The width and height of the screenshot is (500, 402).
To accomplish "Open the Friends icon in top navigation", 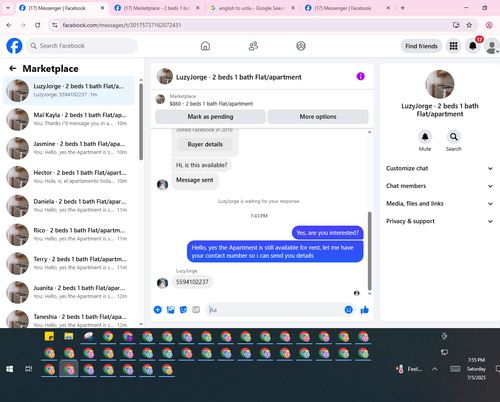I will pyautogui.click(x=253, y=46).
